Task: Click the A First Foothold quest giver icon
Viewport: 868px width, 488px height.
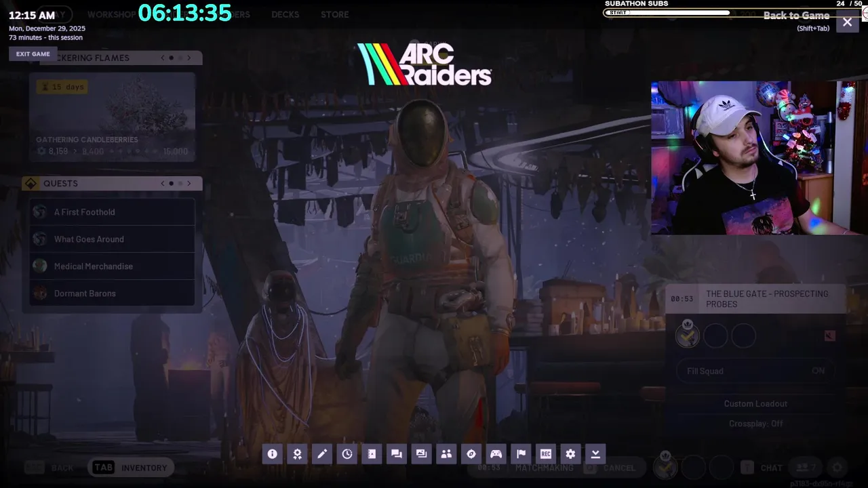Action: [x=40, y=212]
